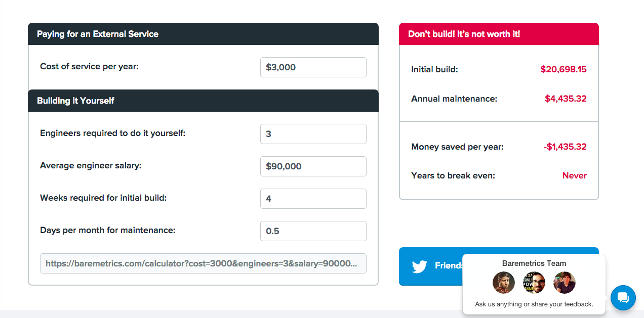Viewport: 644px width, 318px height.
Task: Select the Average engineer salary field
Action: pyautogui.click(x=313, y=166)
